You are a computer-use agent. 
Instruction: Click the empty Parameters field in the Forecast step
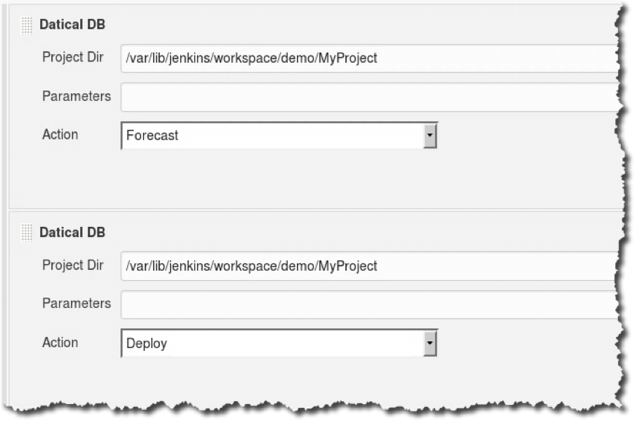371,97
